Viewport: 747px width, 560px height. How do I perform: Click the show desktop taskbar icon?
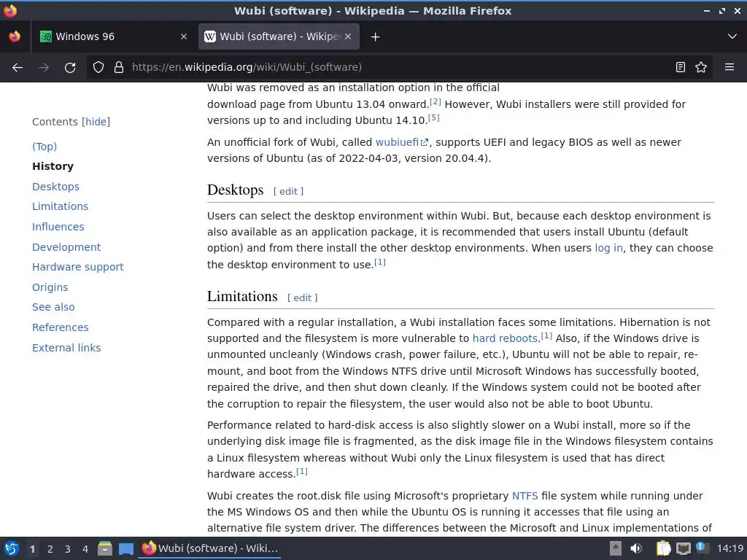tap(126, 549)
